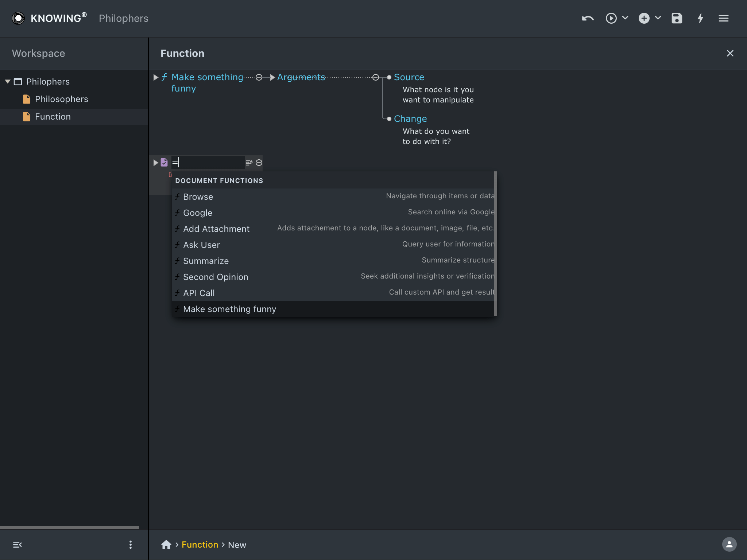Collapse the sidebar using the bottom-left toggle

(x=18, y=545)
